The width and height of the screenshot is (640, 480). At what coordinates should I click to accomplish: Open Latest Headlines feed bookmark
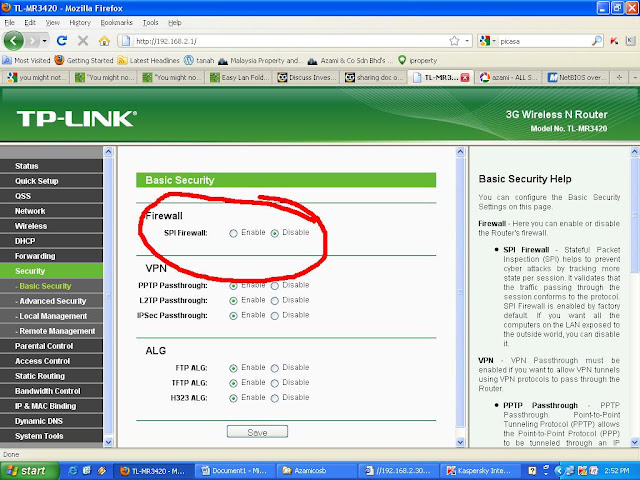pos(149,60)
